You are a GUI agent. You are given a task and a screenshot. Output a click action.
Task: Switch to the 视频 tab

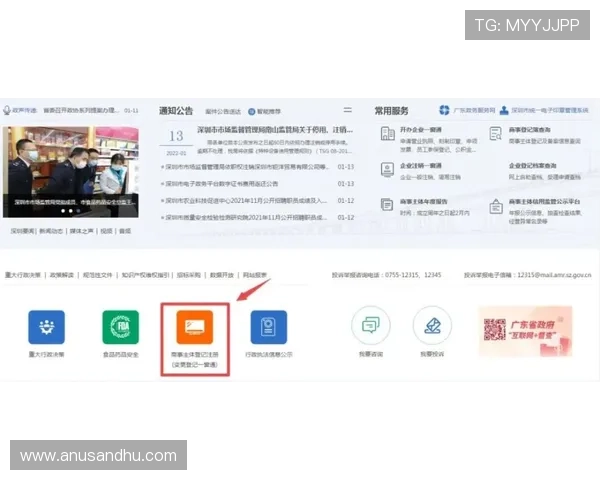pyautogui.click(x=106, y=231)
